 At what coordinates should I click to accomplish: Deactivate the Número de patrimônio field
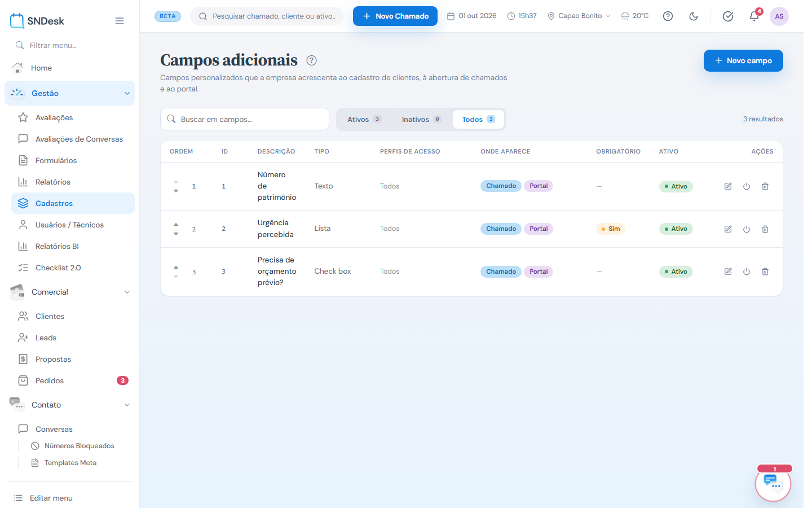click(x=747, y=186)
